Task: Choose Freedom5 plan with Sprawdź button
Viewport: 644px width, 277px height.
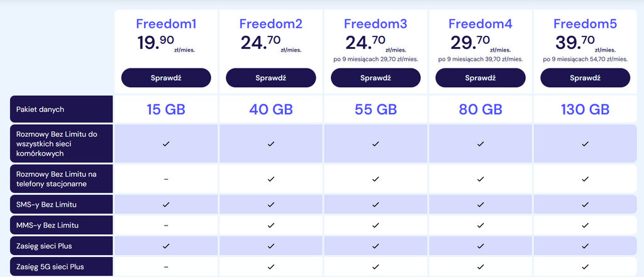Action: [585, 78]
